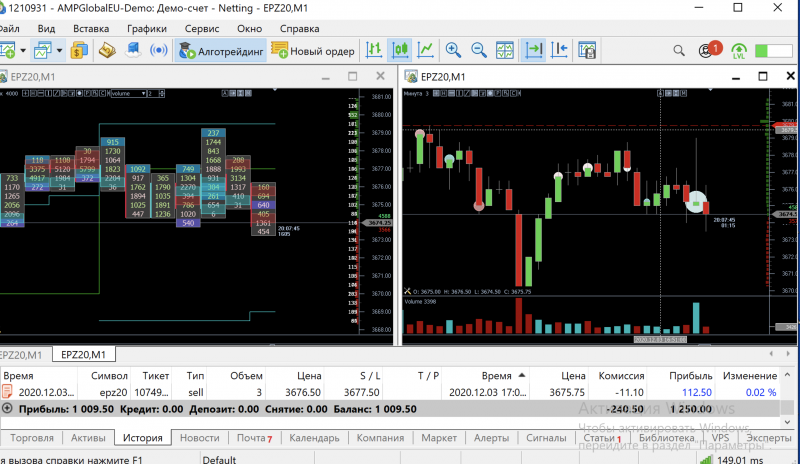Click the Signals broadcast icon in toolbar

pos(159,50)
